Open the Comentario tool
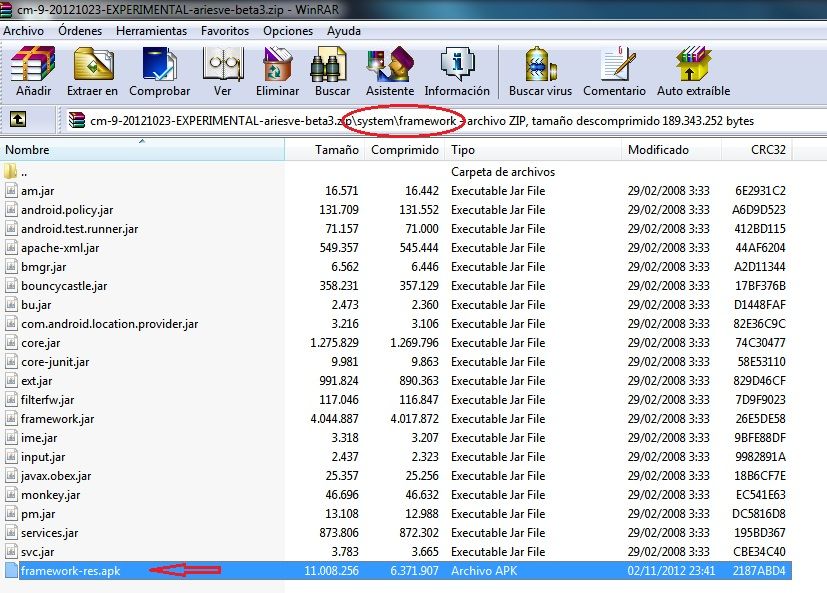Screen dimensions: 827x593 pos(614,70)
